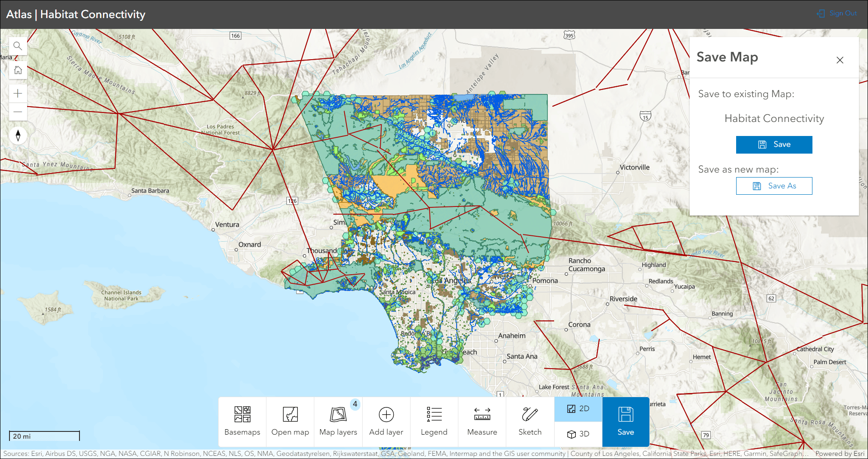Click the Pomona city label
Viewport: 868px width, 459px height.
pyautogui.click(x=545, y=281)
